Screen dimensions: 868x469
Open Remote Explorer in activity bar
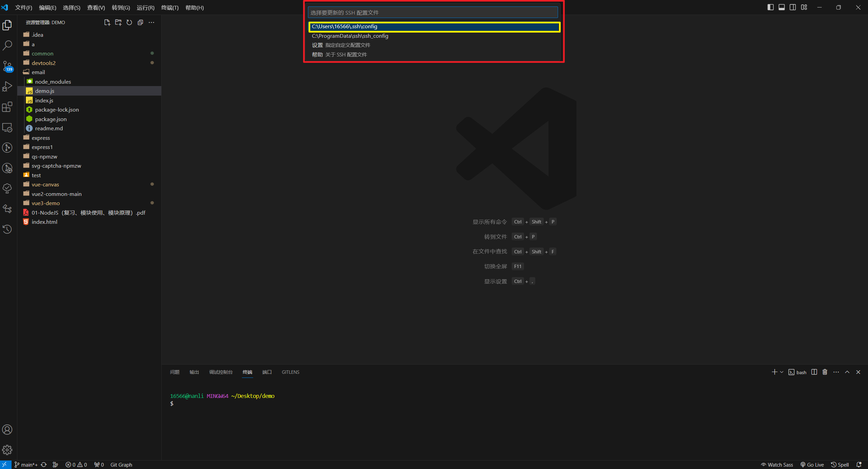coord(7,127)
